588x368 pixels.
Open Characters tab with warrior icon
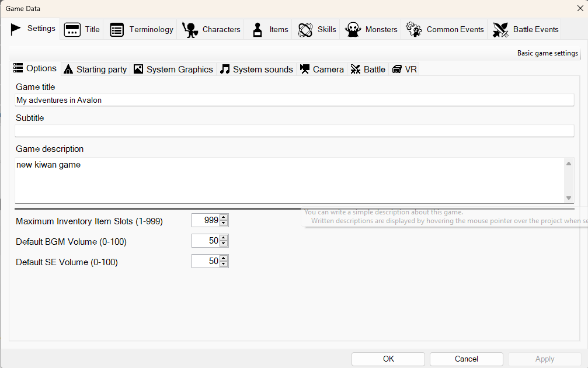[211, 30]
